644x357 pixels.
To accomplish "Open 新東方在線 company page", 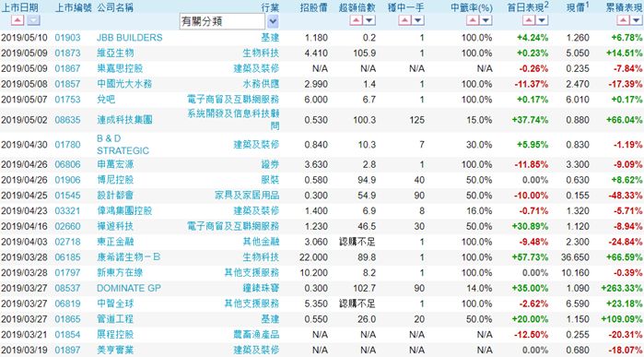I will pyautogui.click(x=120, y=273).
